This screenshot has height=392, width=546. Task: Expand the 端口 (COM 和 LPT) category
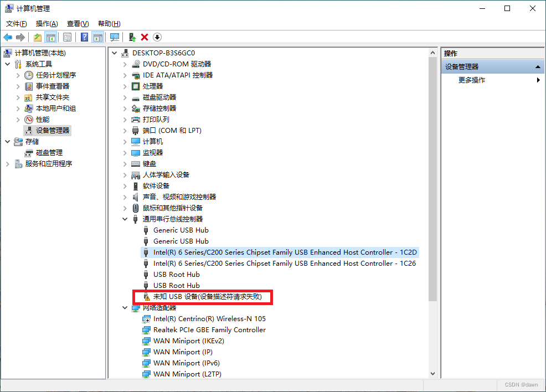click(x=125, y=131)
